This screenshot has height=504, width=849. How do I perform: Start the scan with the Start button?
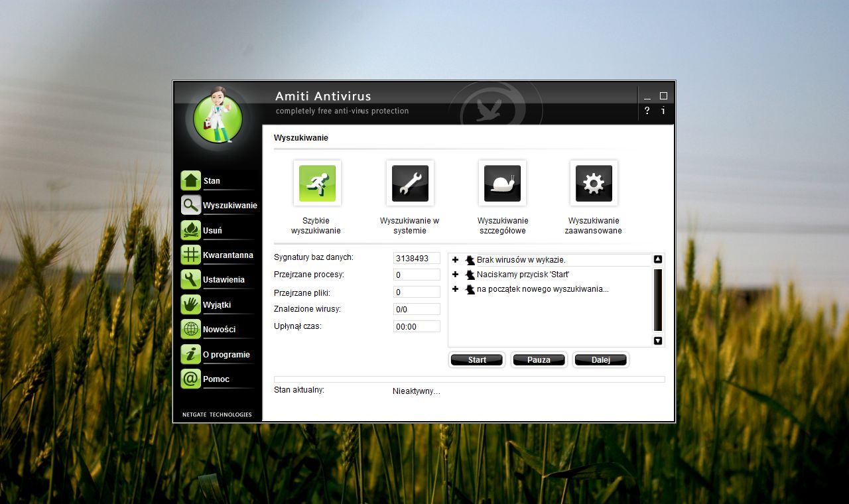[477, 360]
